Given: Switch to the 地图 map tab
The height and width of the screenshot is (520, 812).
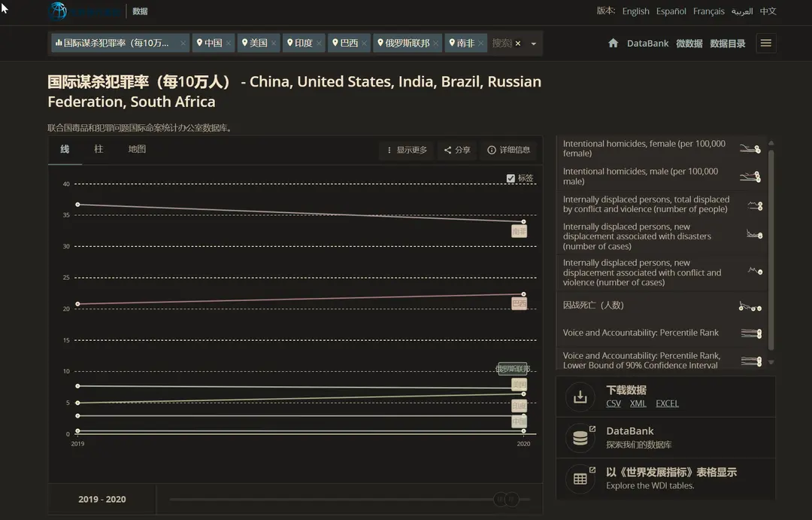Looking at the screenshot, I should point(137,150).
